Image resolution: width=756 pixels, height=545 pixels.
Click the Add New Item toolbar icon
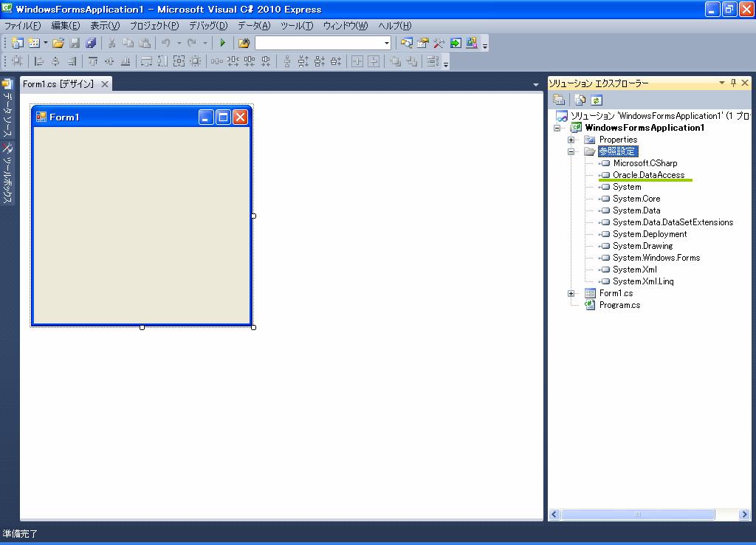tap(34, 44)
